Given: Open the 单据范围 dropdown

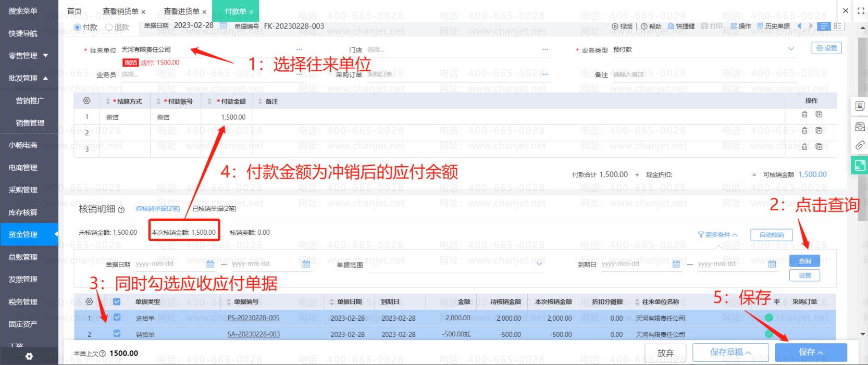Looking at the screenshot, I should (x=539, y=264).
